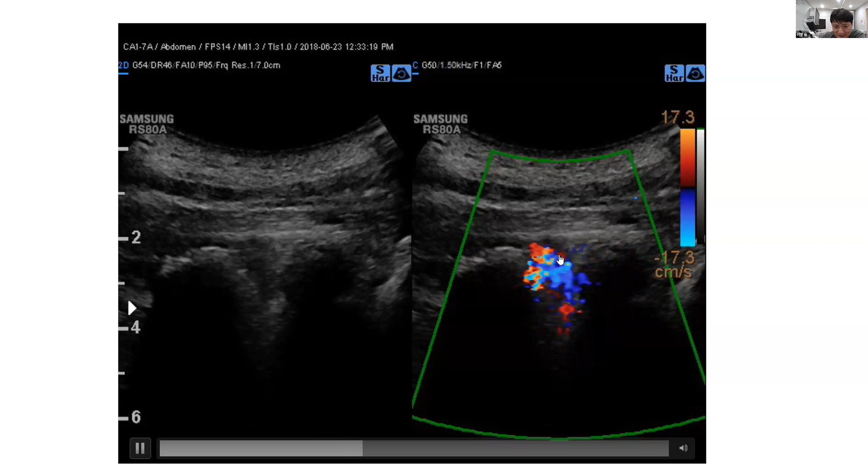
Task: Open the webcam participant thumbnail
Action: [x=831, y=19]
